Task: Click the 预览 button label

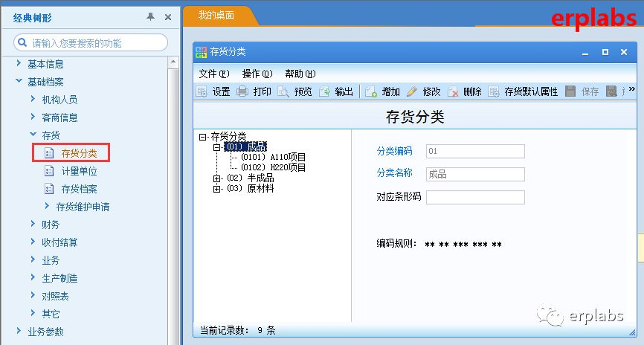Action: tap(303, 91)
